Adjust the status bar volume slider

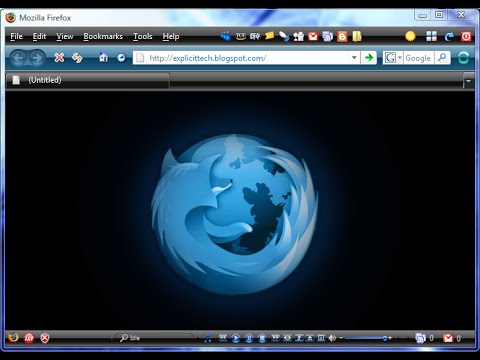366,338
